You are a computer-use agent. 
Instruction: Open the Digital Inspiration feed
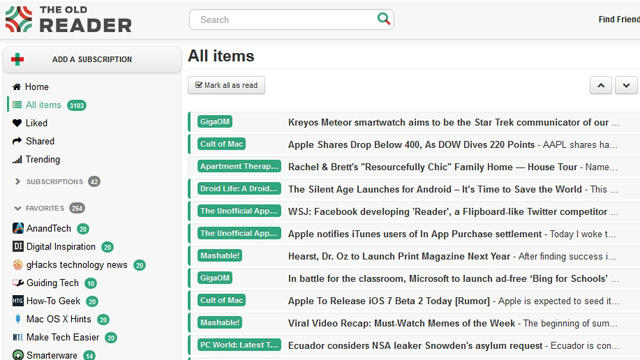point(61,247)
